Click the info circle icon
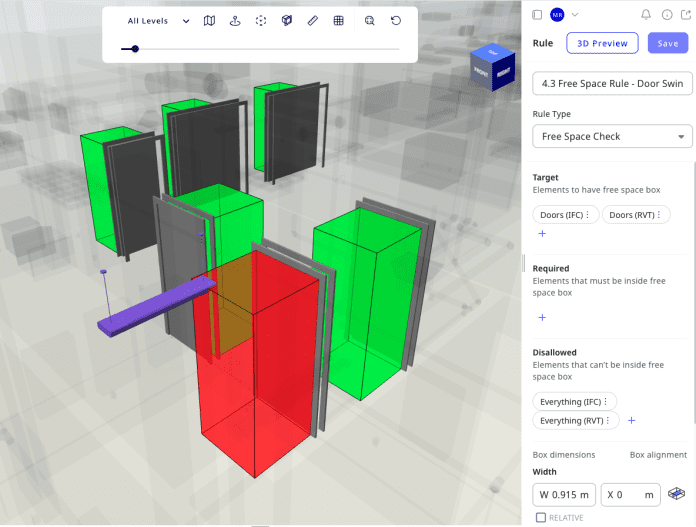Viewport: 696px width, 527px height. pos(667,15)
